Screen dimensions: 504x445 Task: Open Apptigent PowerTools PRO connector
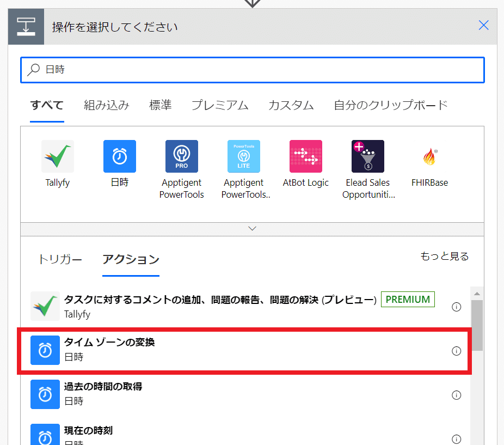coord(182,156)
